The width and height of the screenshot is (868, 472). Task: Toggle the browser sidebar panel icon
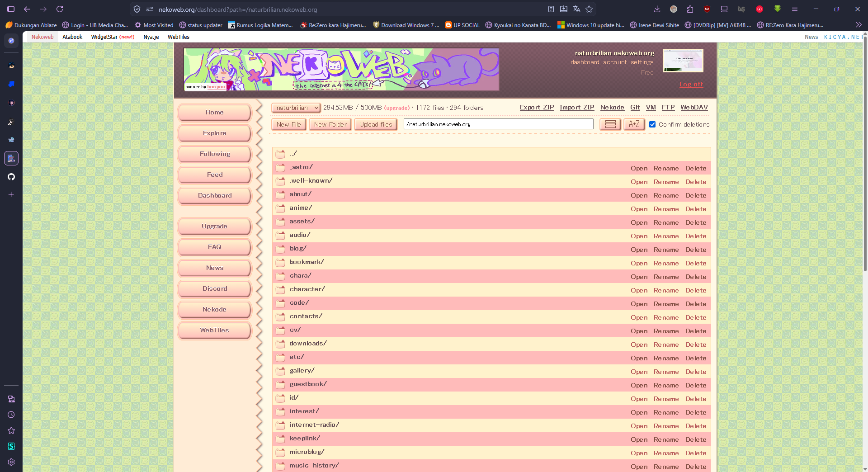11,9
